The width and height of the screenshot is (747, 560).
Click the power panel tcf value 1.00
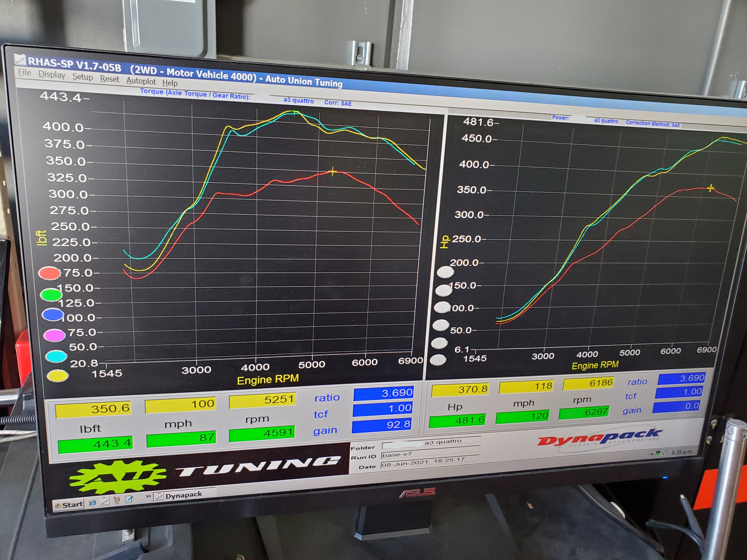[x=679, y=392]
